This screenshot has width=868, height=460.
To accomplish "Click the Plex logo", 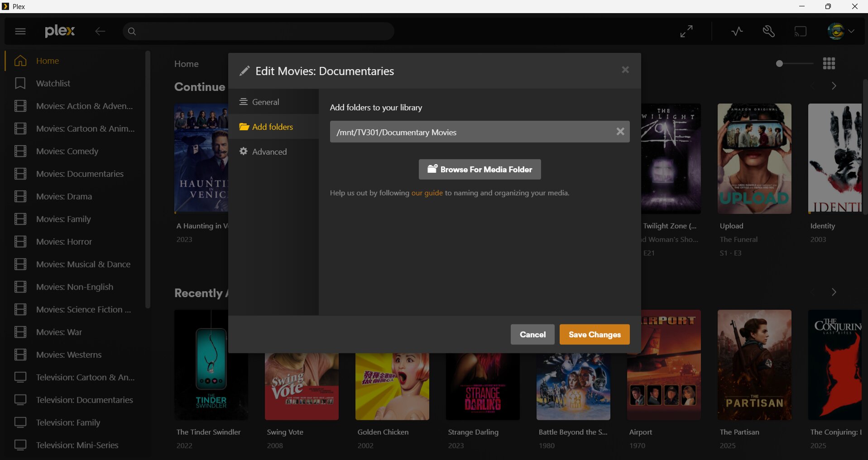I will click(x=60, y=31).
